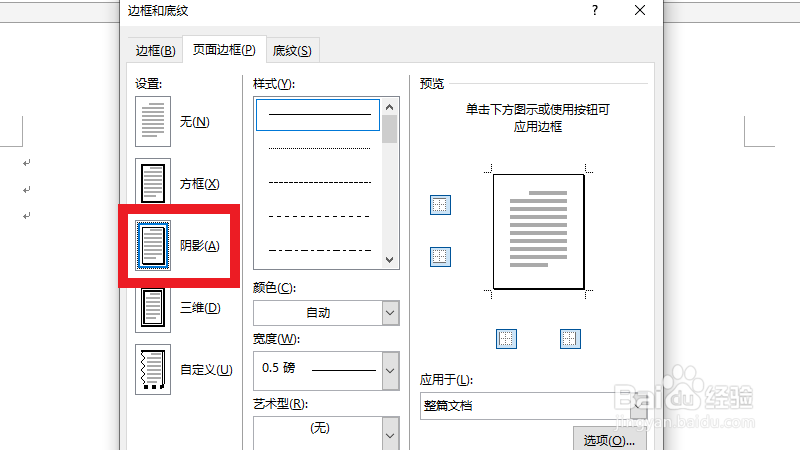Select the dotted line style in list

click(319, 148)
